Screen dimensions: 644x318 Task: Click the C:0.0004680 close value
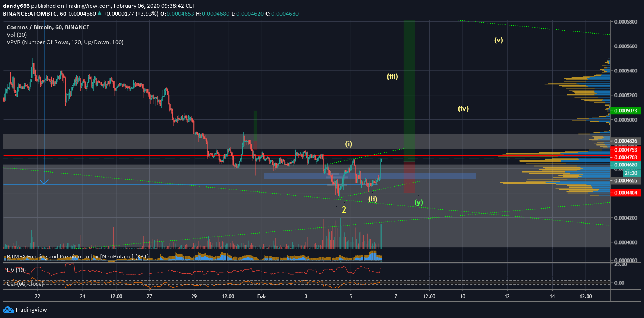(282, 14)
